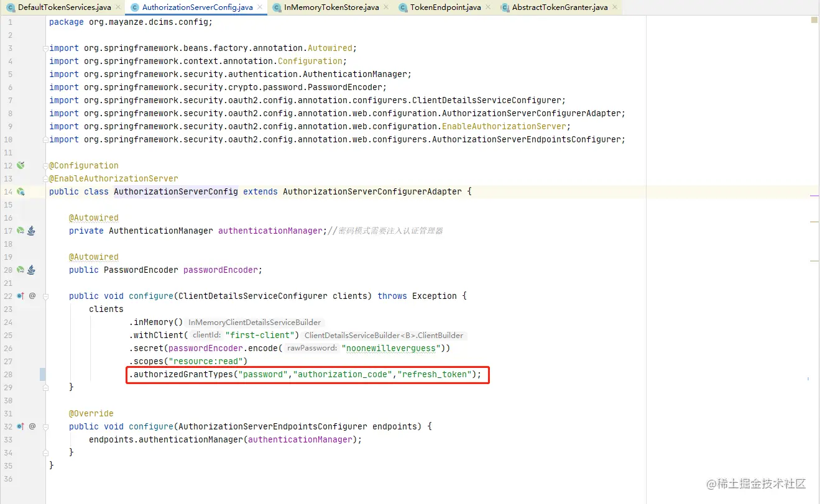This screenshot has height=504, width=820.
Task: Click the .inMemory() call on line 24
Action: (156, 322)
